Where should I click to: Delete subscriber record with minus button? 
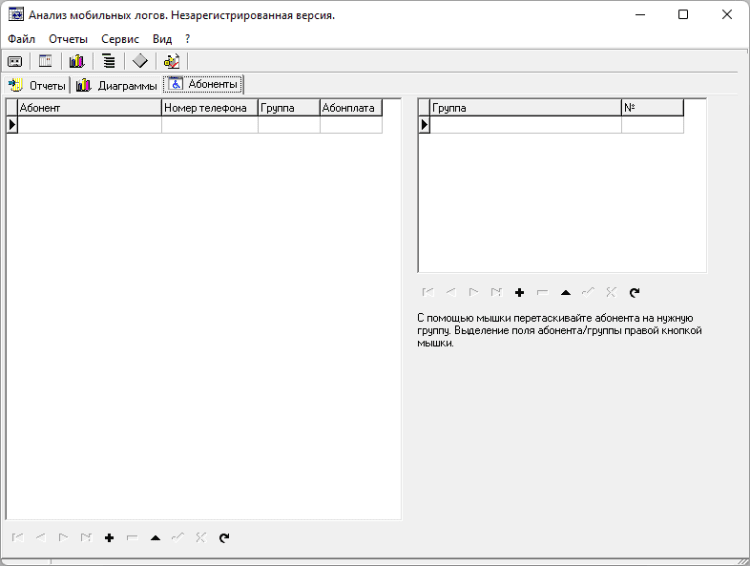(132, 538)
